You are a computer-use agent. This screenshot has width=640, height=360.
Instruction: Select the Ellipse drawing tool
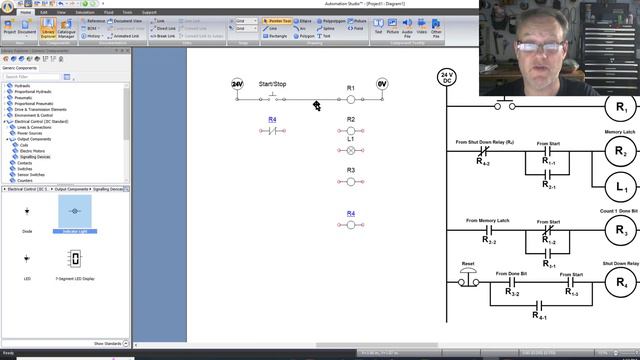point(302,21)
